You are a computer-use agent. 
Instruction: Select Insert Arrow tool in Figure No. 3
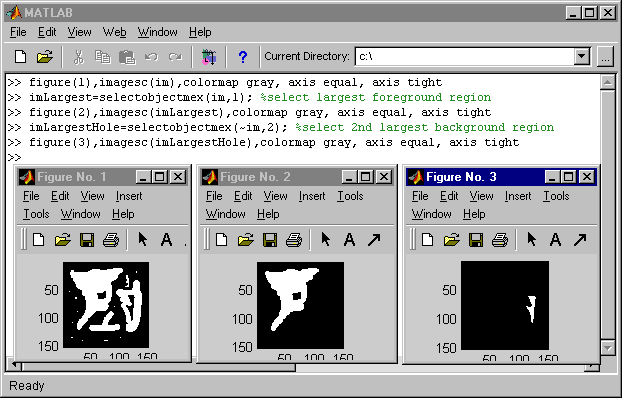pos(580,239)
